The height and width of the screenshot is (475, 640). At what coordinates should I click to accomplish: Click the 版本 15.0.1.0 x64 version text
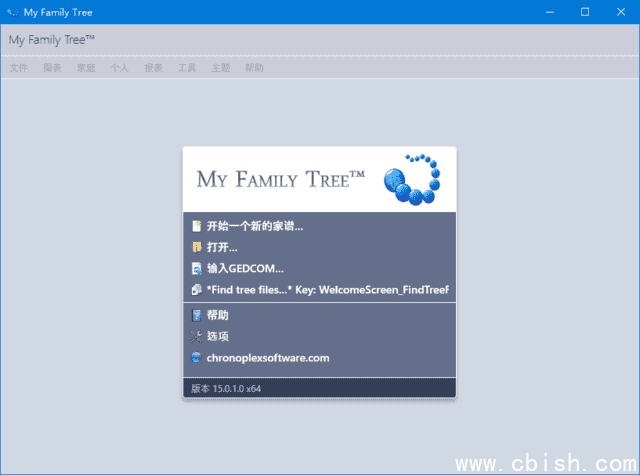coord(226,388)
